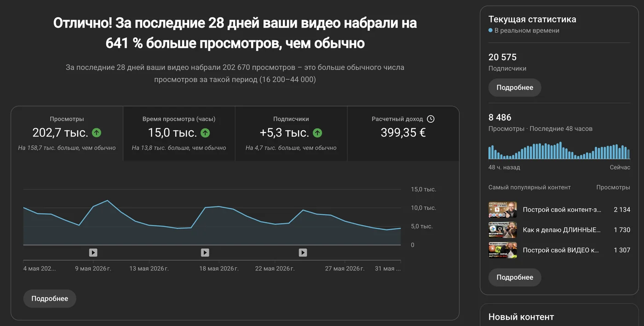Click green up arrow next to +5,3 тыс.
Screen dimensions: 644x326
(x=317, y=133)
